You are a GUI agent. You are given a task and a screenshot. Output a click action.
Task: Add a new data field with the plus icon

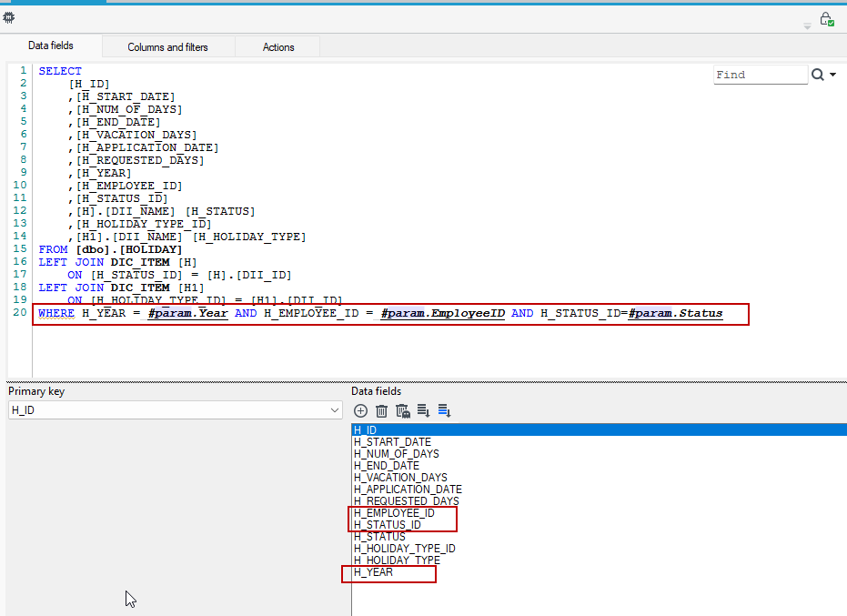tap(360, 411)
